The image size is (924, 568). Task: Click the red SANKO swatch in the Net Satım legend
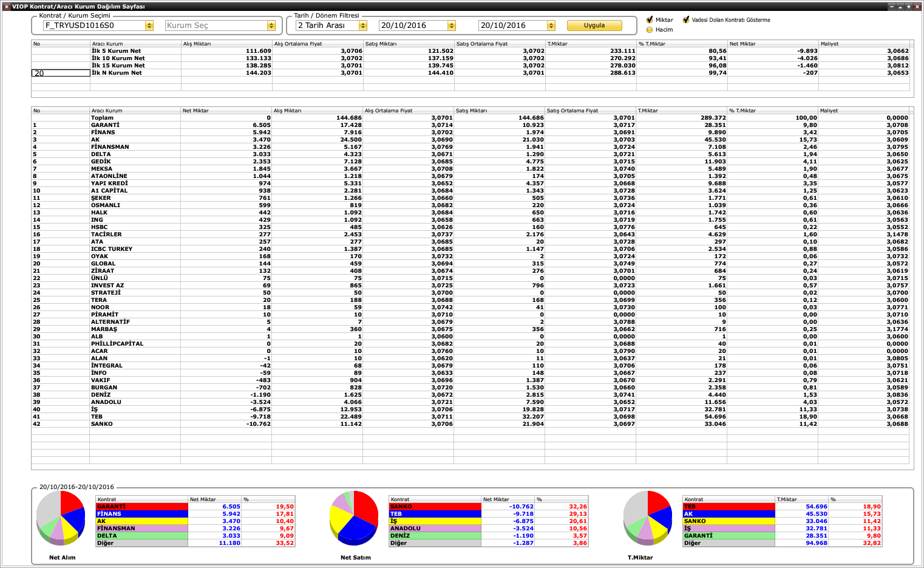click(435, 506)
